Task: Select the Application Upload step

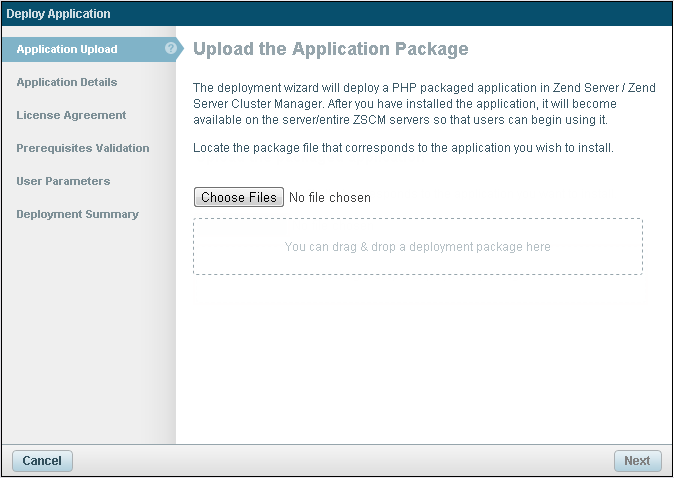Action: point(67,49)
